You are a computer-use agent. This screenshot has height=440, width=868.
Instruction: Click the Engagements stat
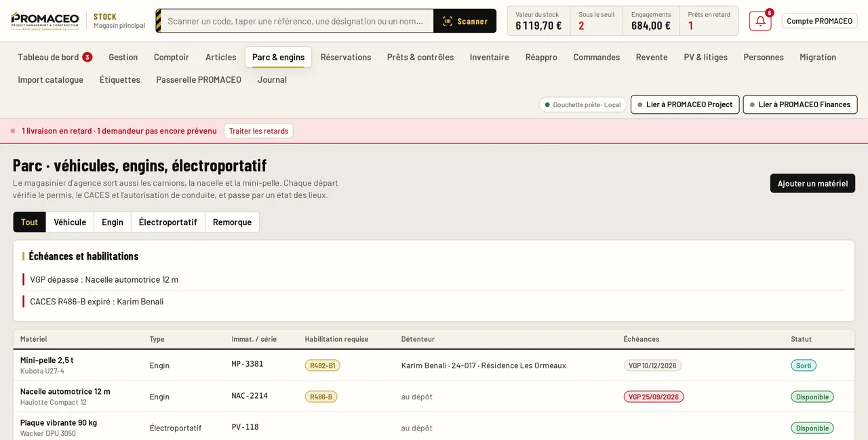(x=651, y=21)
